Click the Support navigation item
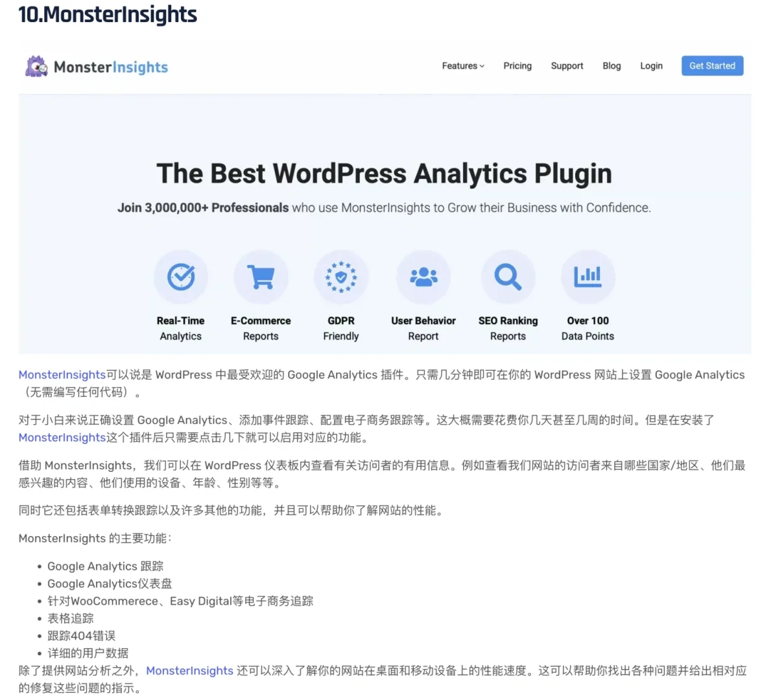 567,65
